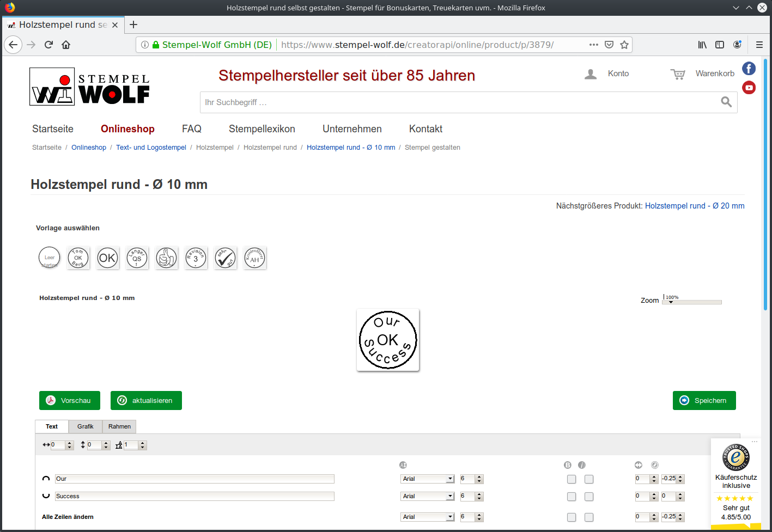Open the Startseite menu item
The image size is (772, 532).
coord(53,129)
